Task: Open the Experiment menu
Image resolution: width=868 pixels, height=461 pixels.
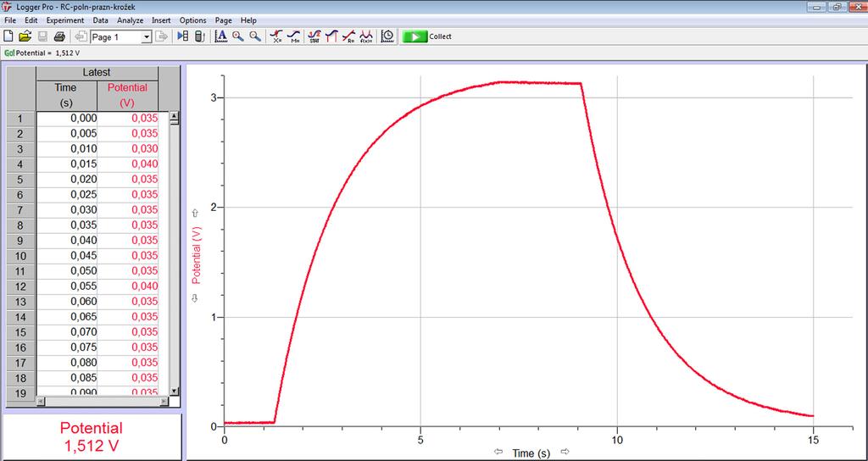Action: click(x=65, y=20)
